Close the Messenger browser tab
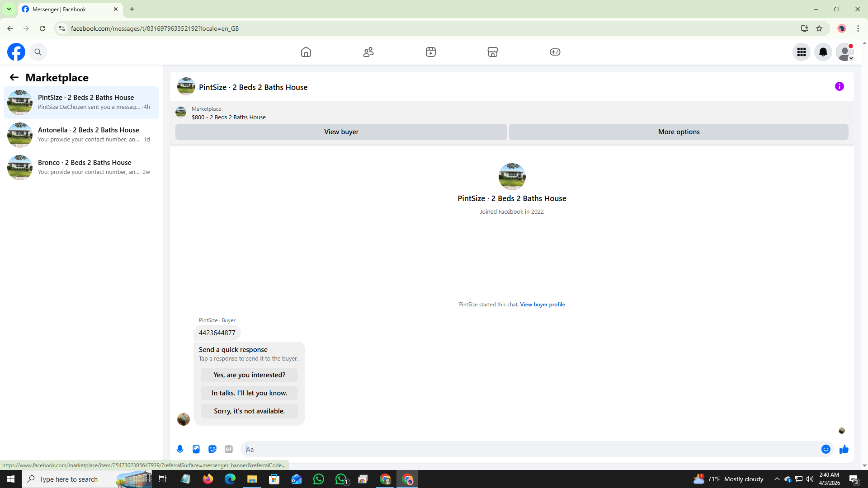Viewport: 868px width, 488px height. (x=116, y=9)
